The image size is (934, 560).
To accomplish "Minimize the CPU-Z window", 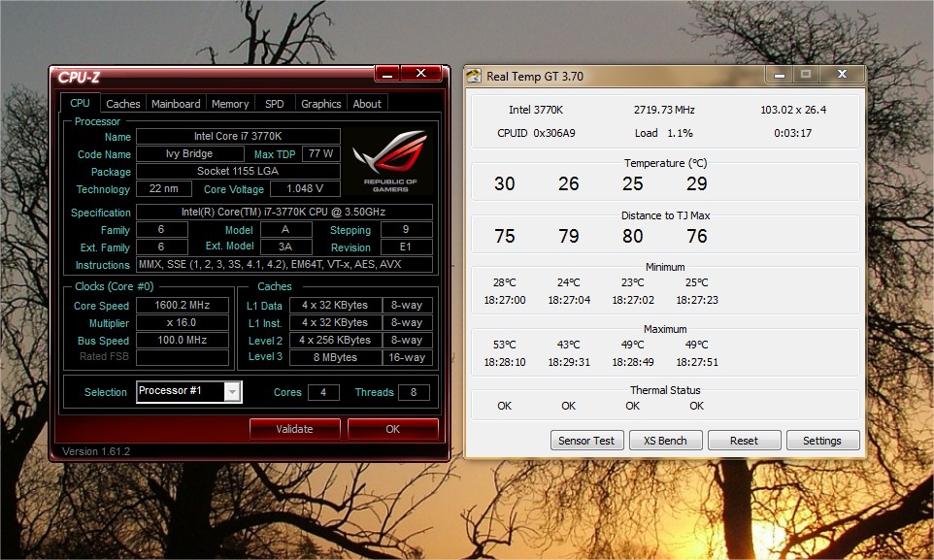I will point(387,74).
